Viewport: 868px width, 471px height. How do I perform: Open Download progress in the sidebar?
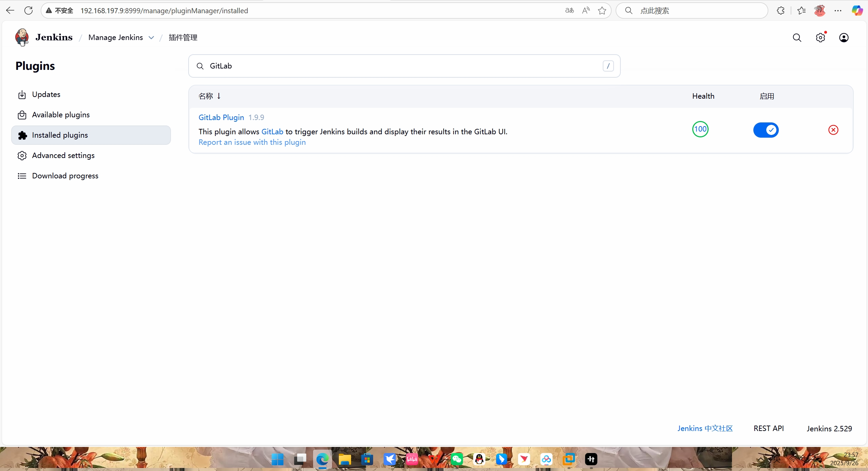(x=91, y=176)
